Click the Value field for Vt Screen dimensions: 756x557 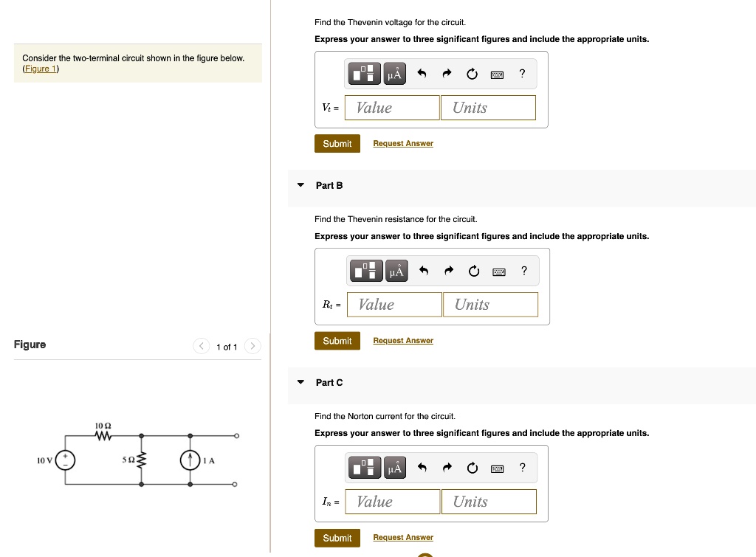[392, 107]
